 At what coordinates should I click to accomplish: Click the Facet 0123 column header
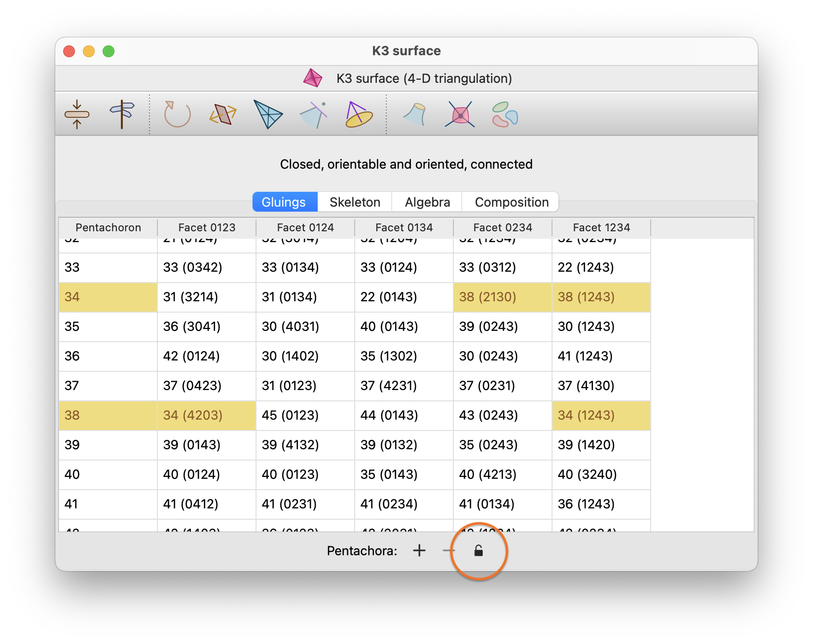pos(207,227)
